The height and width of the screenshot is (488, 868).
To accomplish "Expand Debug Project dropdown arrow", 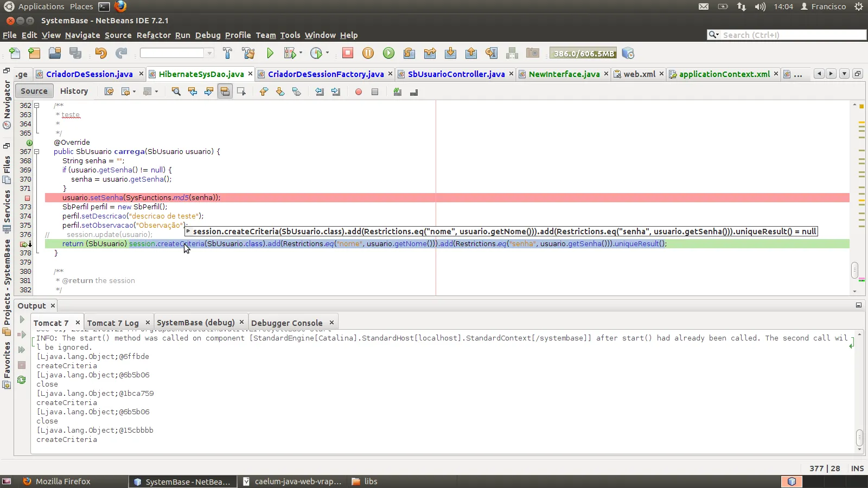I will click(x=301, y=53).
